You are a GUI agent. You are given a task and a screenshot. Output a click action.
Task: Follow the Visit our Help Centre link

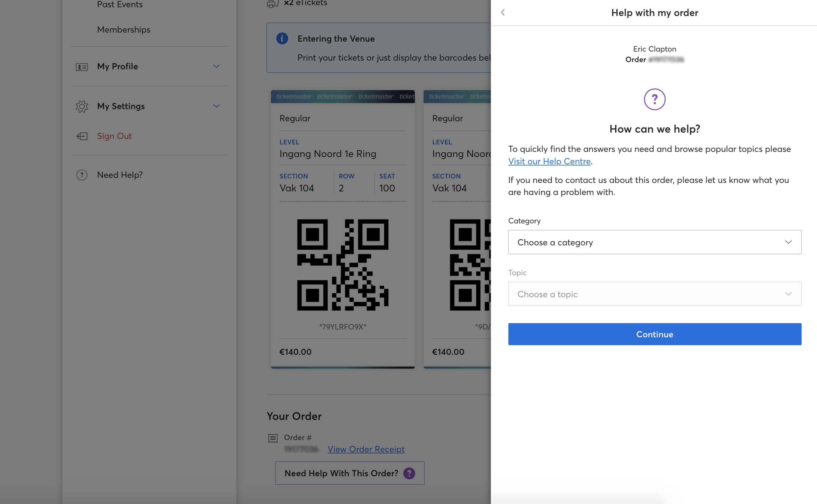(x=549, y=161)
